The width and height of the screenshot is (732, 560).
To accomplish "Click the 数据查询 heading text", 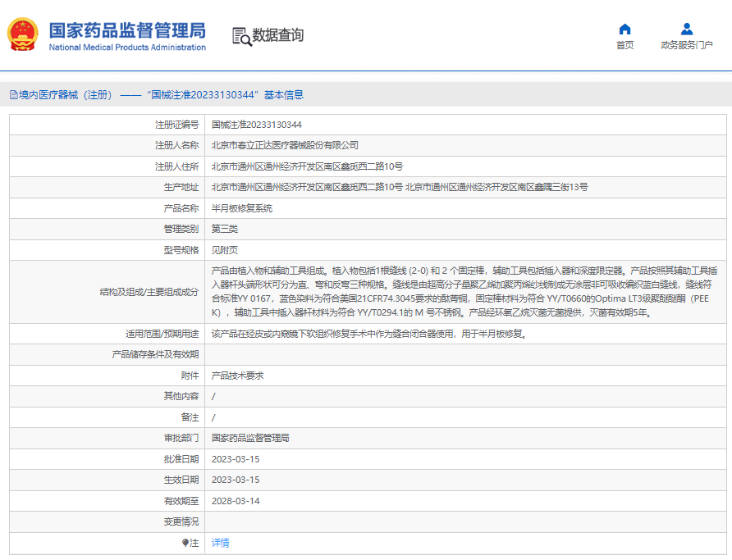I will pyautogui.click(x=277, y=35).
